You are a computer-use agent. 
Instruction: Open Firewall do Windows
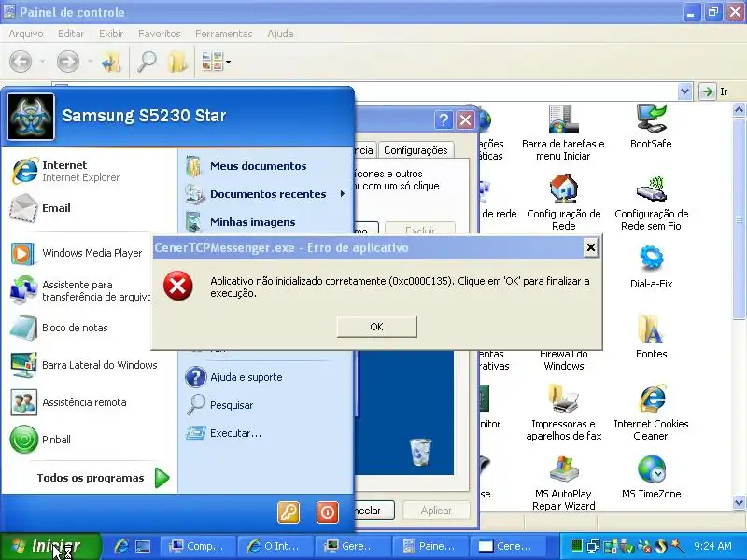click(564, 360)
